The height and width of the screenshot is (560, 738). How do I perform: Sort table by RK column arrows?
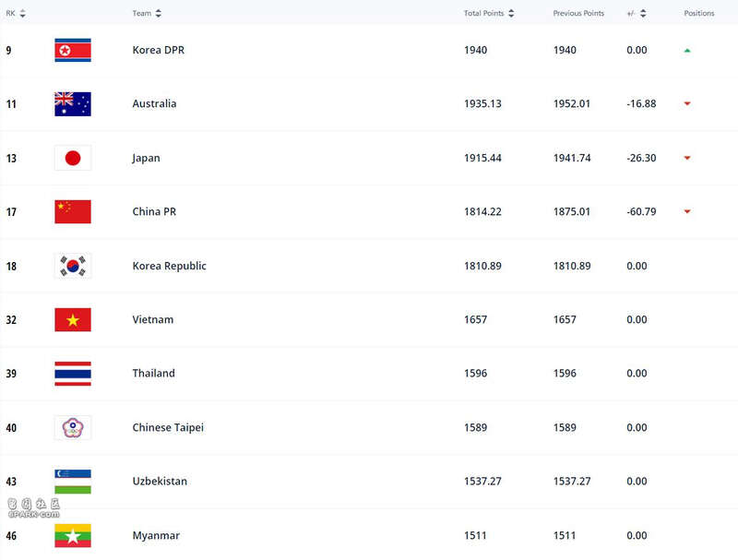pos(22,13)
